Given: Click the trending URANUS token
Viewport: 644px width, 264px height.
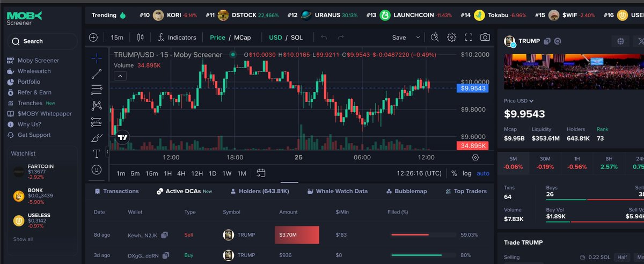Looking at the screenshot, I should 330,15.
